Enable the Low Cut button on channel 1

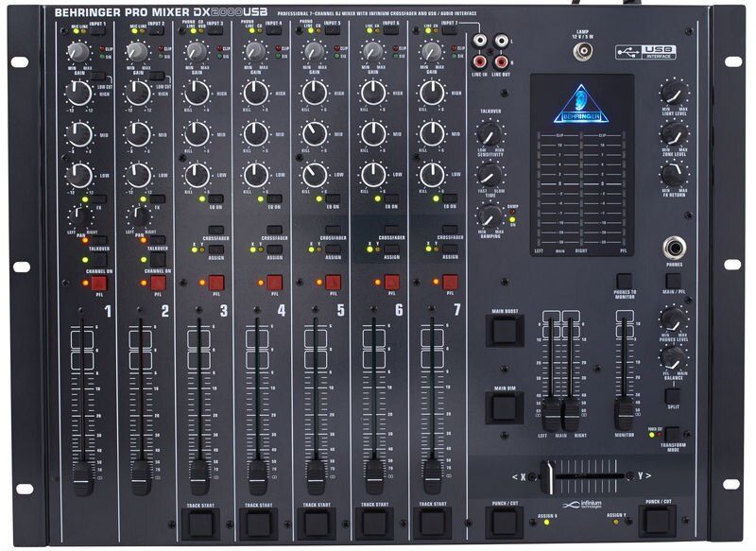pyautogui.click(x=98, y=77)
